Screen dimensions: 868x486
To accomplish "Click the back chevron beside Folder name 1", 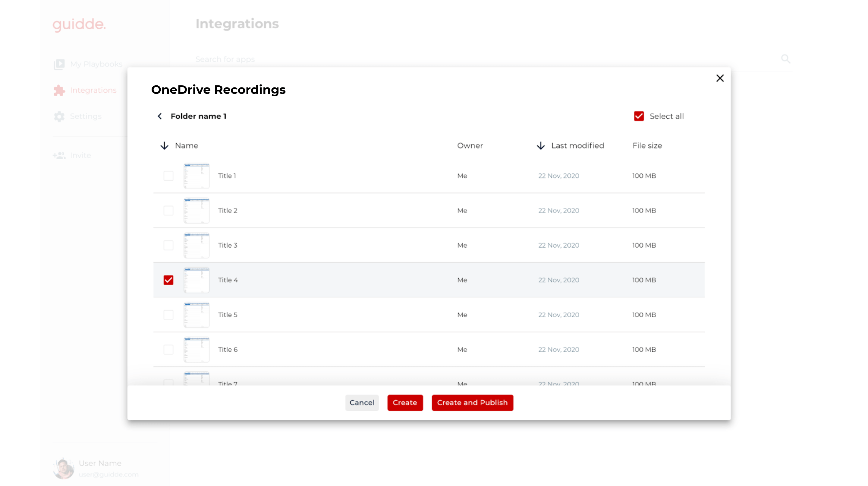I will (x=160, y=116).
